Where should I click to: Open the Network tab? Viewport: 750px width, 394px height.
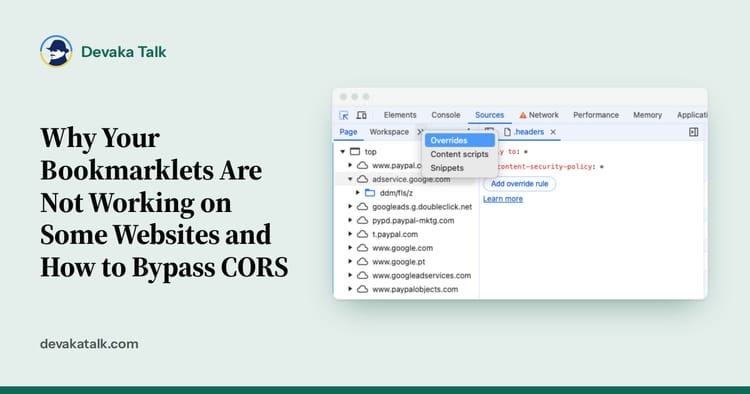coord(543,115)
